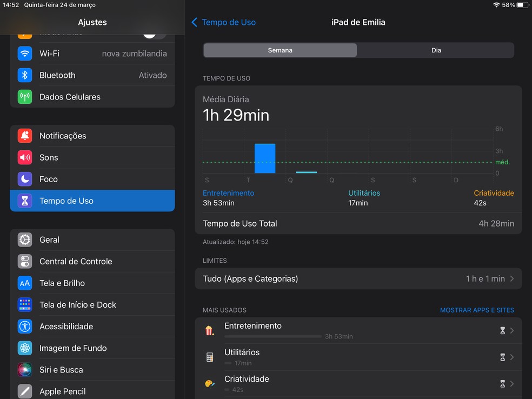Screen dimensions: 532x399
Task: Tap the Geral gear icon
Action: tap(25, 240)
